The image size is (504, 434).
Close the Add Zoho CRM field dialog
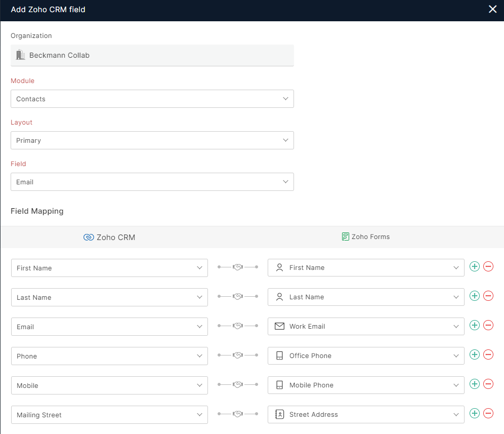pyautogui.click(x=492, y=9)
